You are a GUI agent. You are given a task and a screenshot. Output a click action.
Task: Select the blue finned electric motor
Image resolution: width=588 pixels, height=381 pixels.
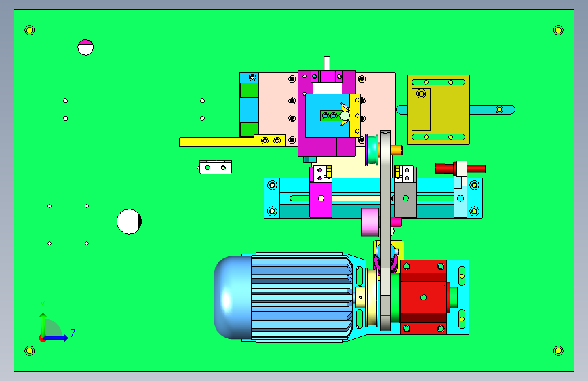(283, 298)
